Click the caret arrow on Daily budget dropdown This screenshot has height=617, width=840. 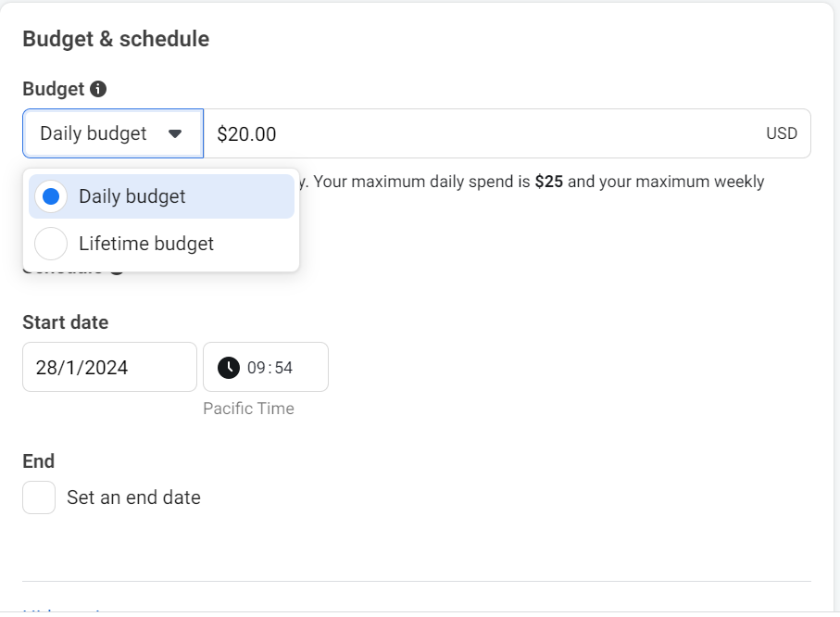(175, 134)
